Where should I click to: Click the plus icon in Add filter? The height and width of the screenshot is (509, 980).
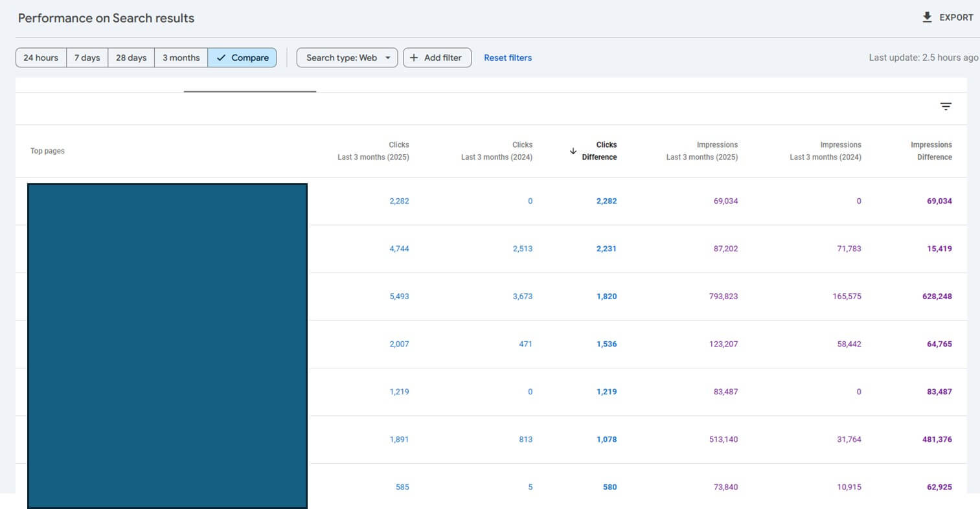click(414, 58)
